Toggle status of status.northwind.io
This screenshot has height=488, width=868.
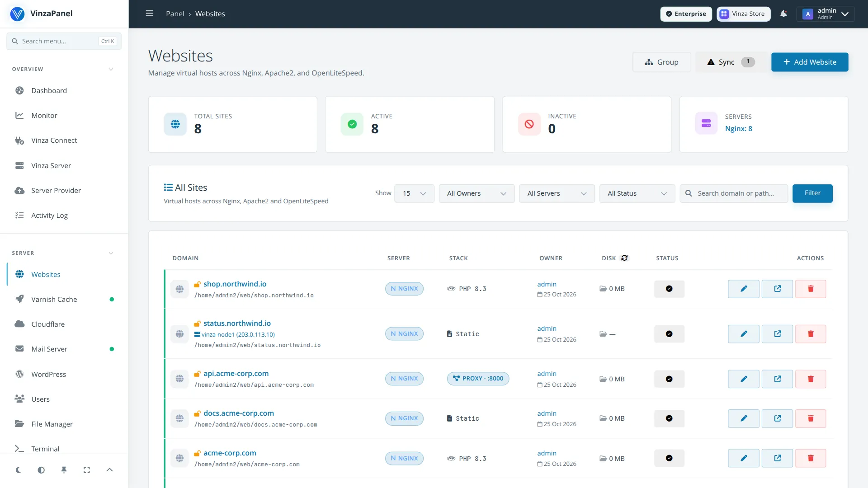(669, 334)
